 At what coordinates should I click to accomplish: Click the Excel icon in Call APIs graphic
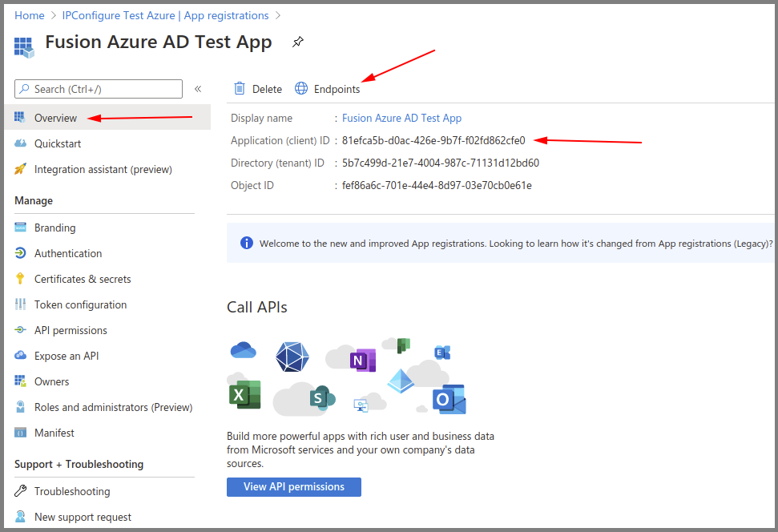244,395
